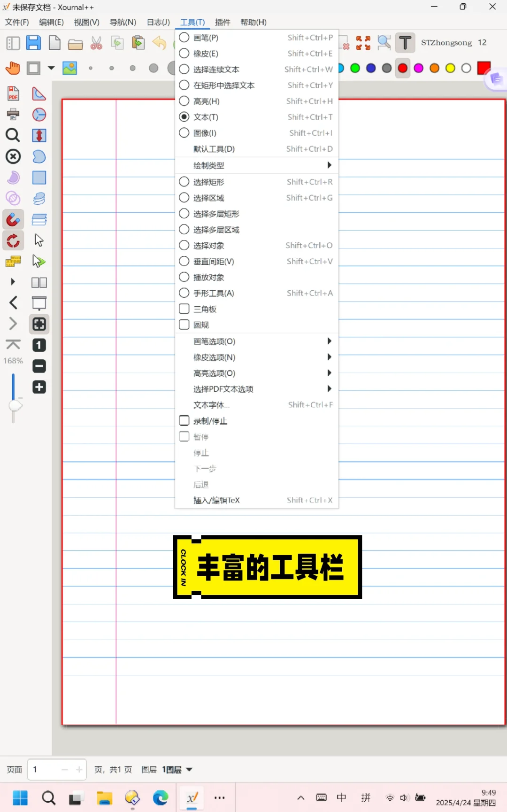Open the 导航(N) menu
Image resolution: width=507 pixels, height=812 pixels.
(123, 22)
